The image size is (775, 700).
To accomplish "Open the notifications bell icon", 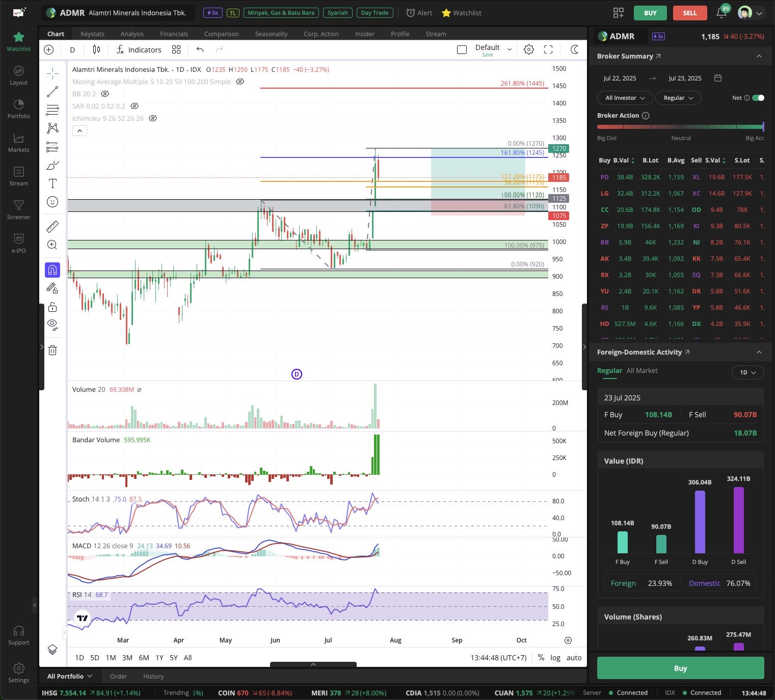I will click(721, 13).
